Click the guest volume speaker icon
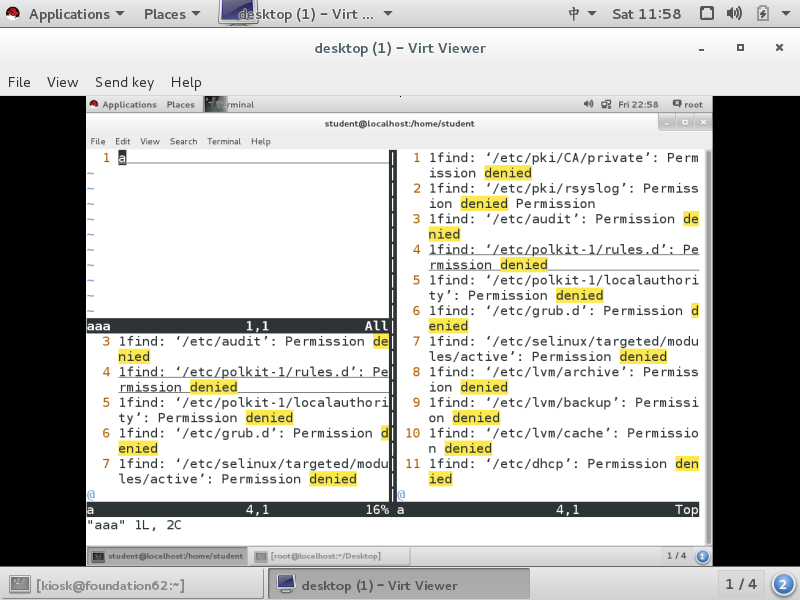800x600 pixels. click(x=588, y=104)
